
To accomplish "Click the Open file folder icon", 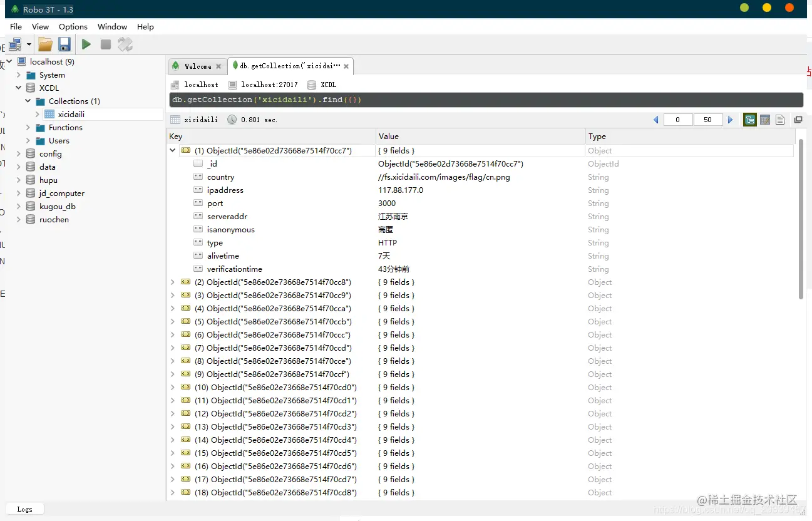I will [45, 44].
